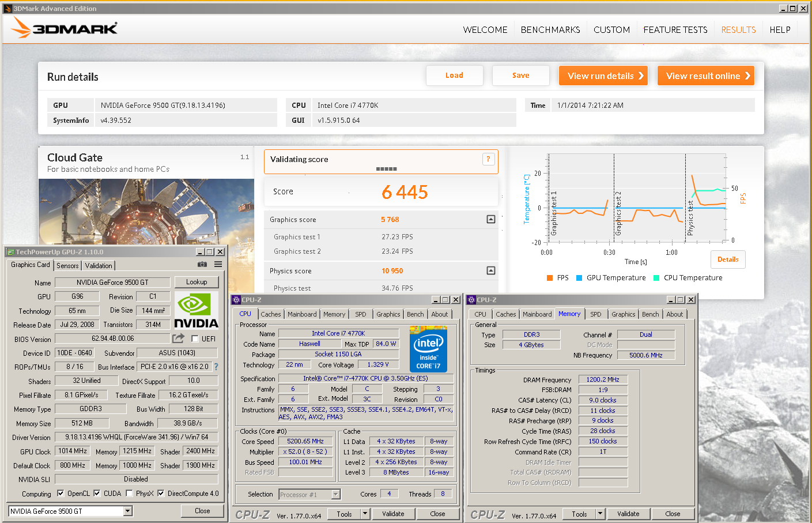This screenshot has width=812, height=523.
Task: Open Graphics tab in CPU-Z CPU window
Action: [388, 314]
